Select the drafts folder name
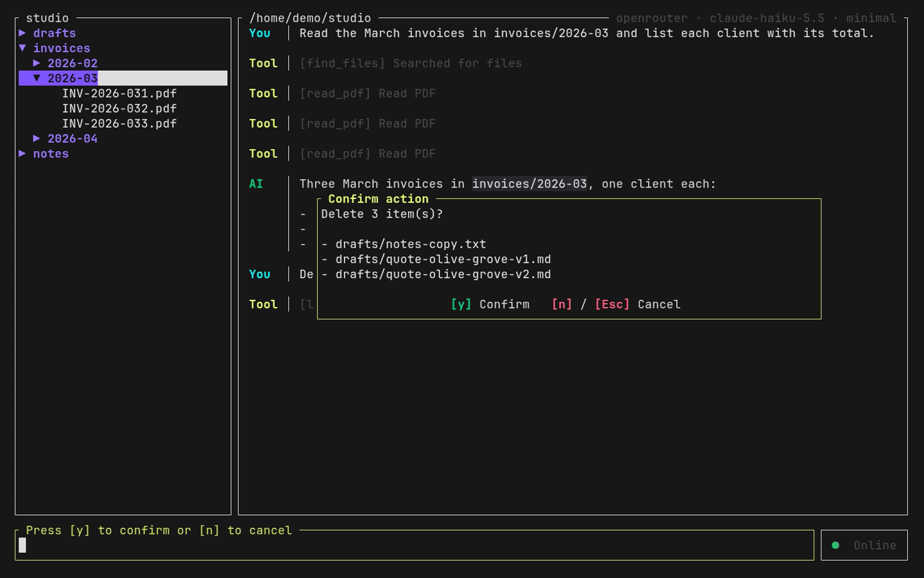The width and height of the screenshot is (924, 578). 55,33
